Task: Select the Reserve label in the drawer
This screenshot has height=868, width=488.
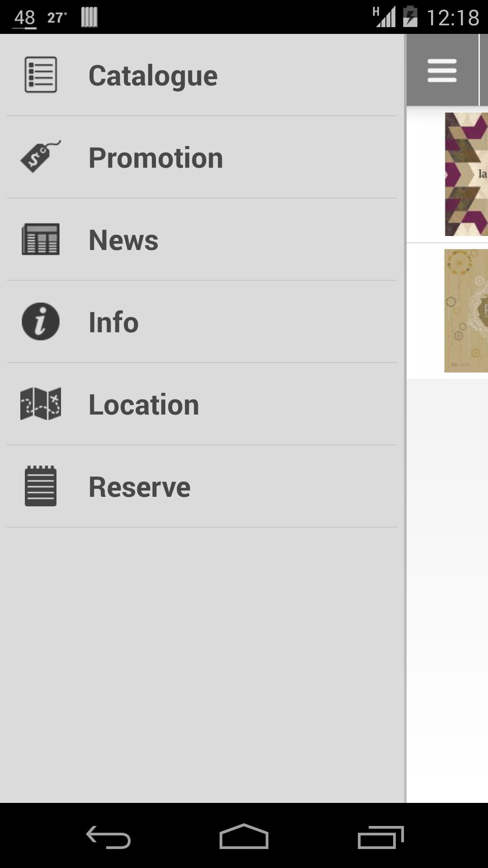Action: (x=140, y=487)
